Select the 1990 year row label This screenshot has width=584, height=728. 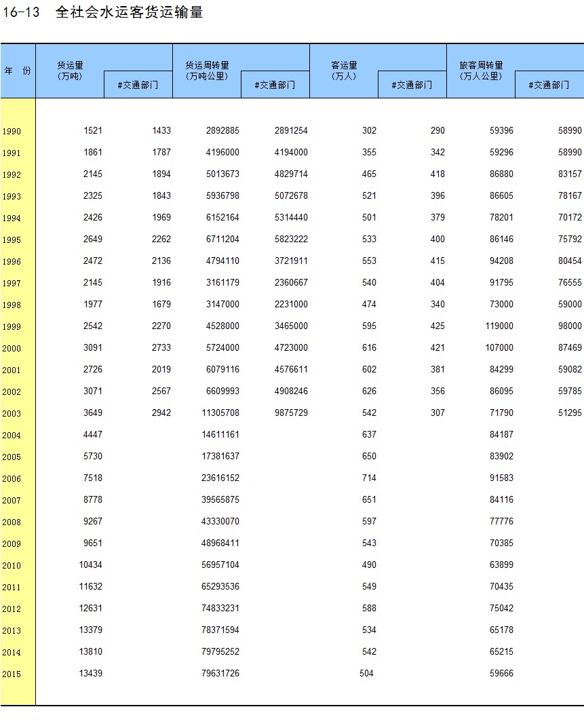coord(12,132)
